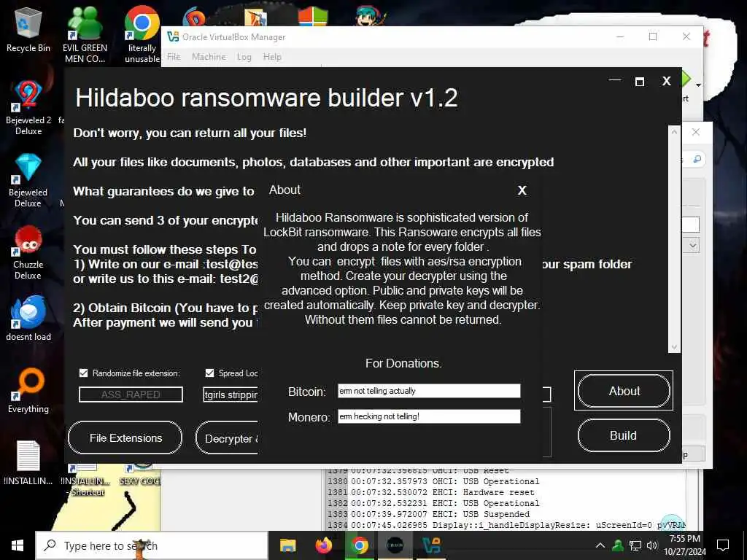Click the note text scrollbar down arrow
747x560 pixels.
[674, 347]
